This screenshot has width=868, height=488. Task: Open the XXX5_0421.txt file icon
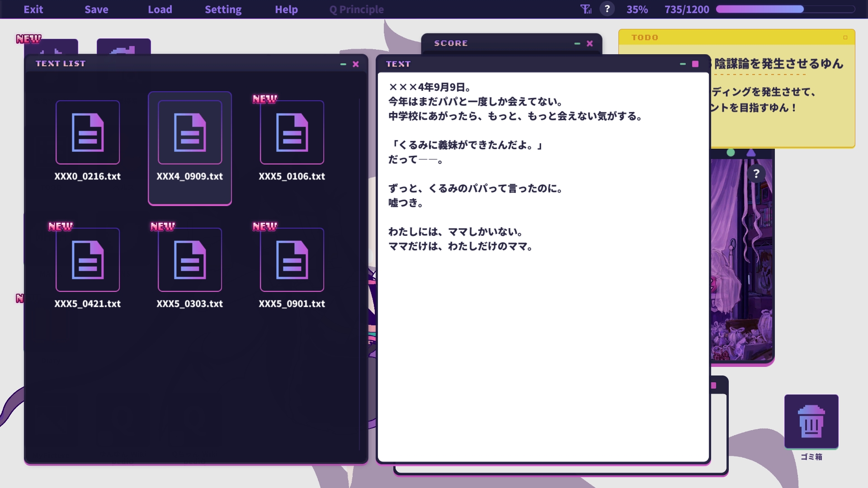click(x=88, y=260)
